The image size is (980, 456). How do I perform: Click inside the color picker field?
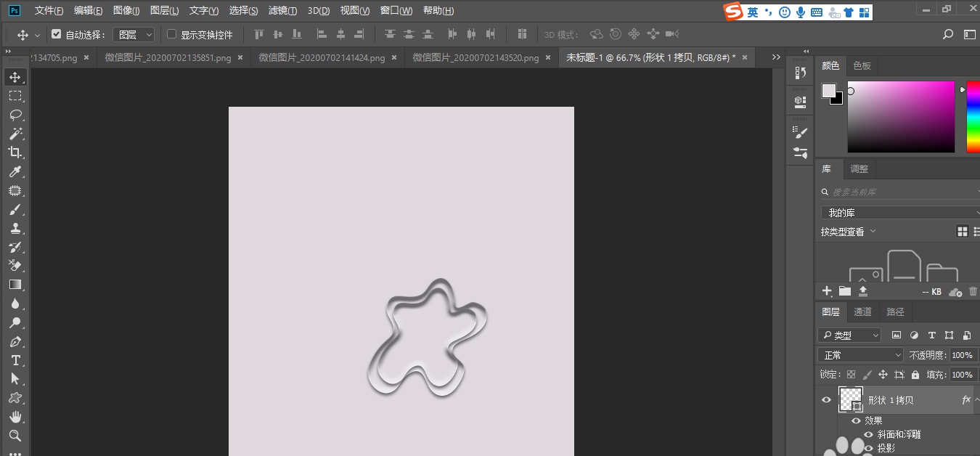click(901, 117)
